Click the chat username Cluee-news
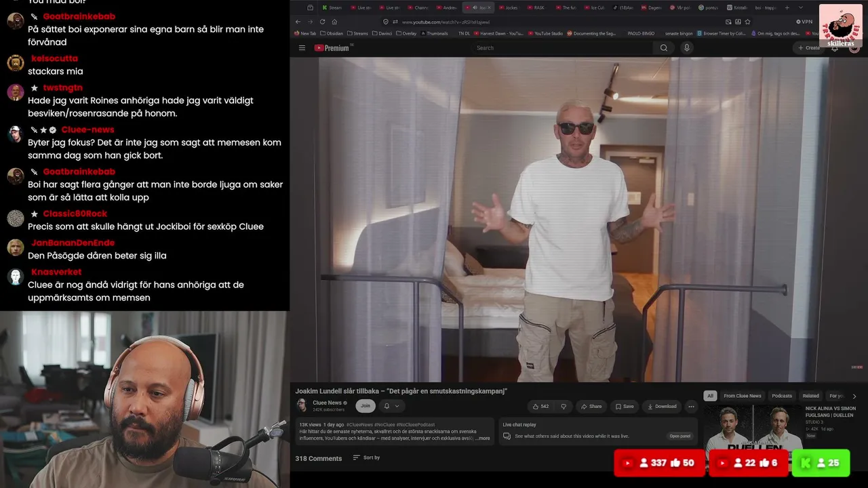The width and height of the screenshot is (868, 488). click(x=87, y=130)
